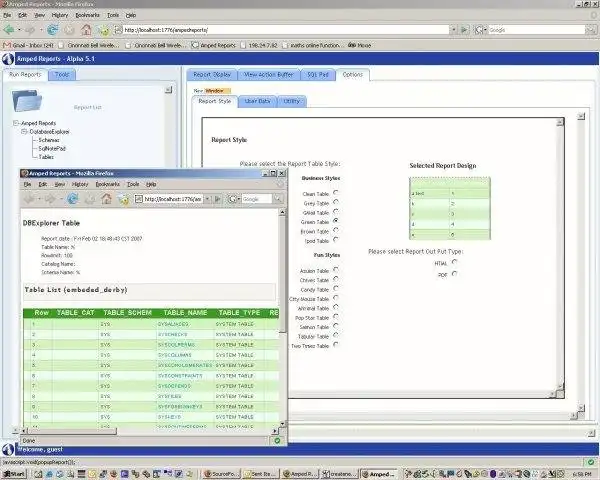Open History menu in popup Firefox window
The image size is (600, 480).
[x=80, y=184]
